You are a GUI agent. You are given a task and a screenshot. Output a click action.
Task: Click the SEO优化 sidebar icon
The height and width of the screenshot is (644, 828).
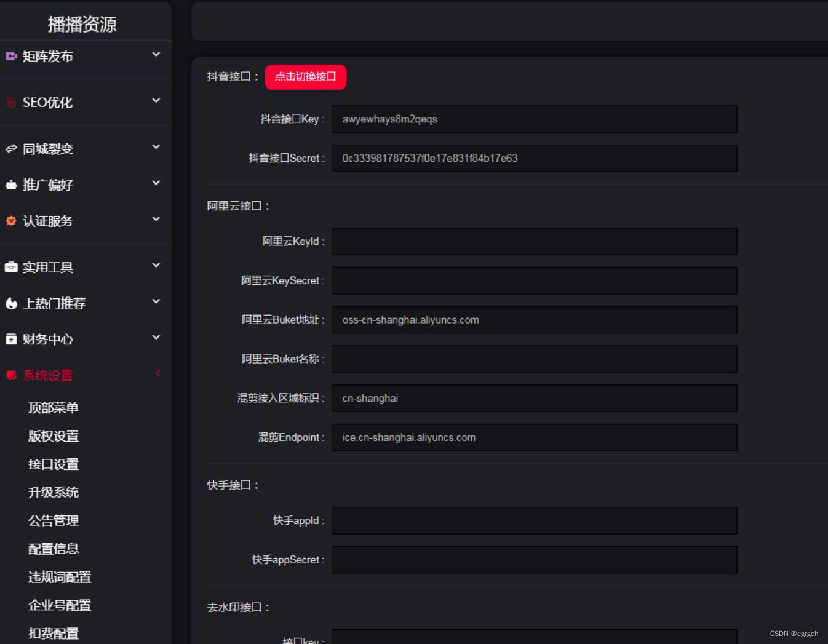coord(11,102)
